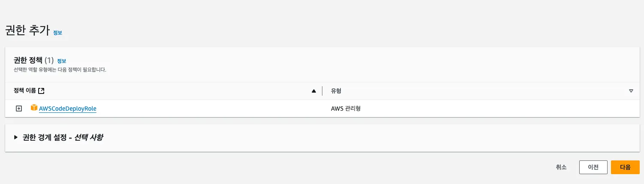Expand the AWSCodeDeployRole row with plus icon
The width and height of the screenshot is (644, 184).
point(18,109)
